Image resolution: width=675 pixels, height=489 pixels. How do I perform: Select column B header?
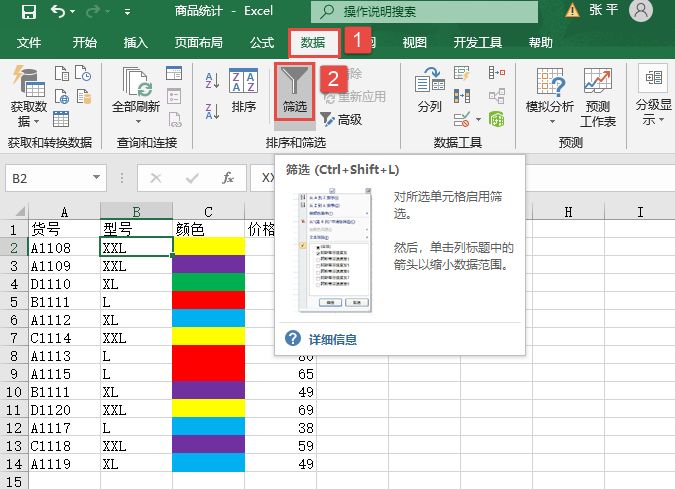(x=136, y=211)
